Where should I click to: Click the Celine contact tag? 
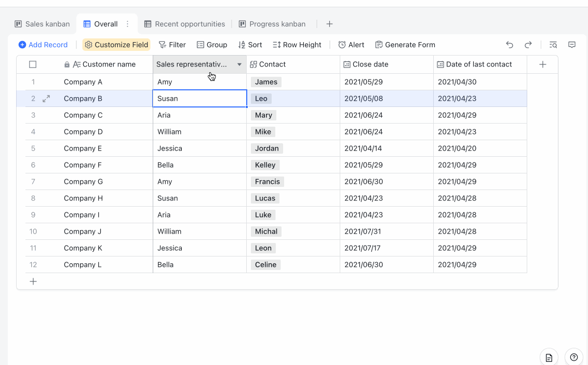266,265
